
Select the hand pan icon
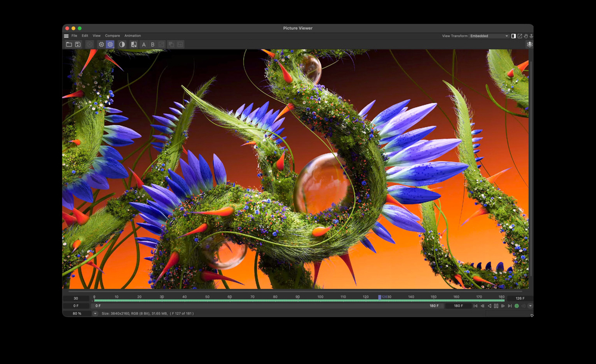pos(526,36)
